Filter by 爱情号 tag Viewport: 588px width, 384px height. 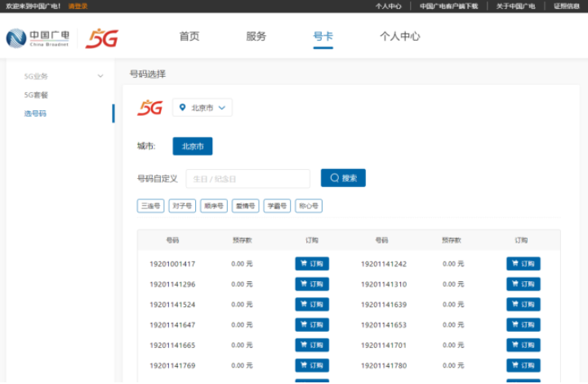coord(245,206)
